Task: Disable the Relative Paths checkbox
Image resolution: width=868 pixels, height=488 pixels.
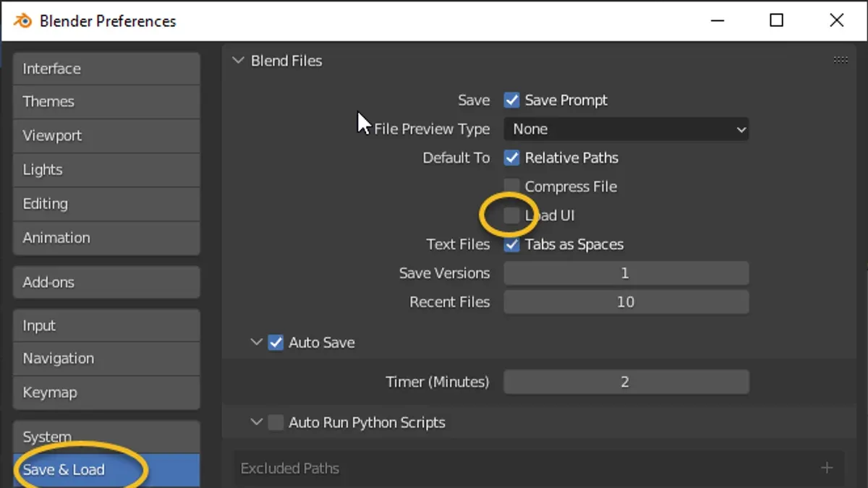Action: pyautogui.click(x=512, y=158)
